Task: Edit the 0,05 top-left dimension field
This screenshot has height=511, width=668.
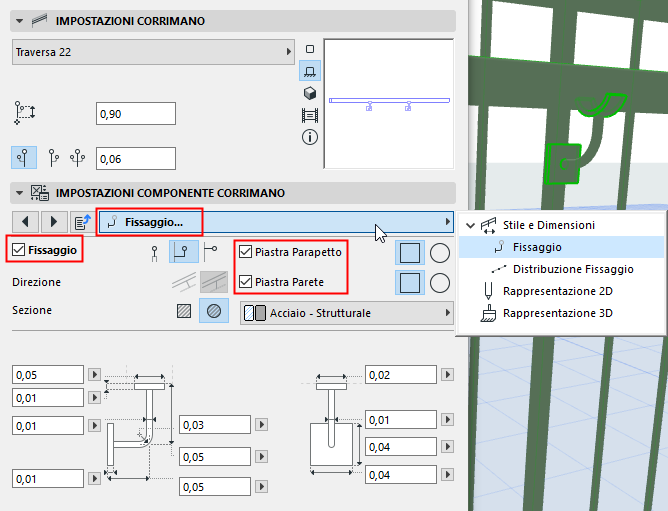Action: pos(48,375)
